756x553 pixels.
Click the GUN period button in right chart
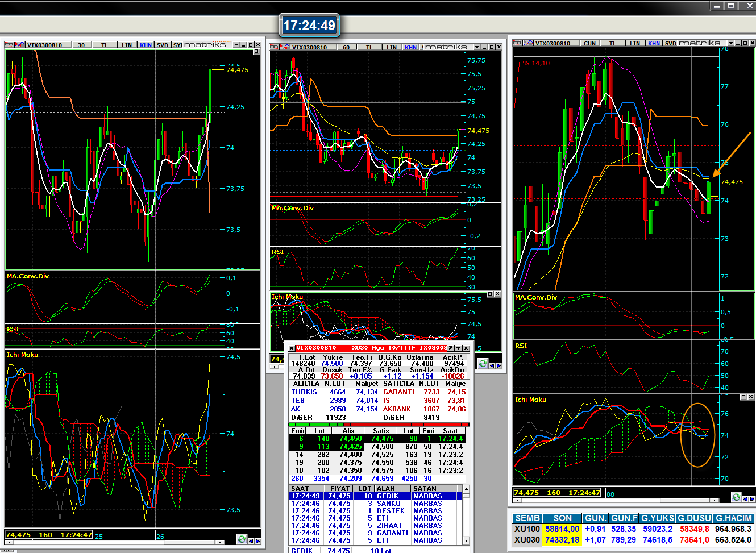(590, 43)
